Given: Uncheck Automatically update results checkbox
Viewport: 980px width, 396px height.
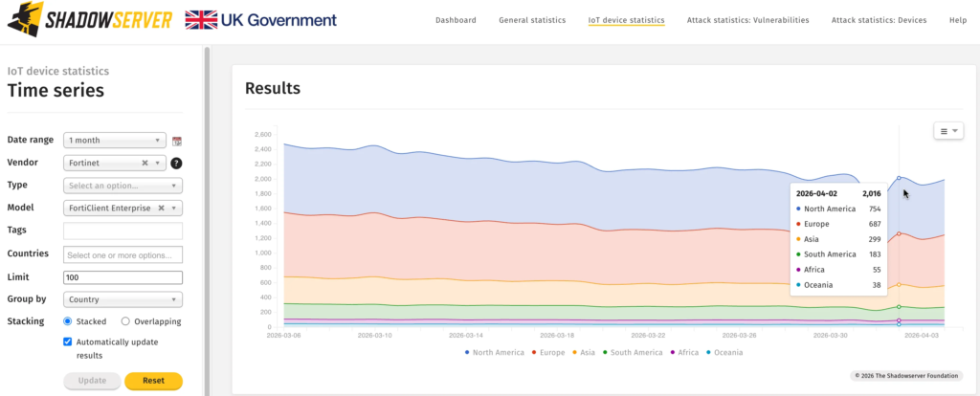Looking at the screenshot, I should [68, 341].
